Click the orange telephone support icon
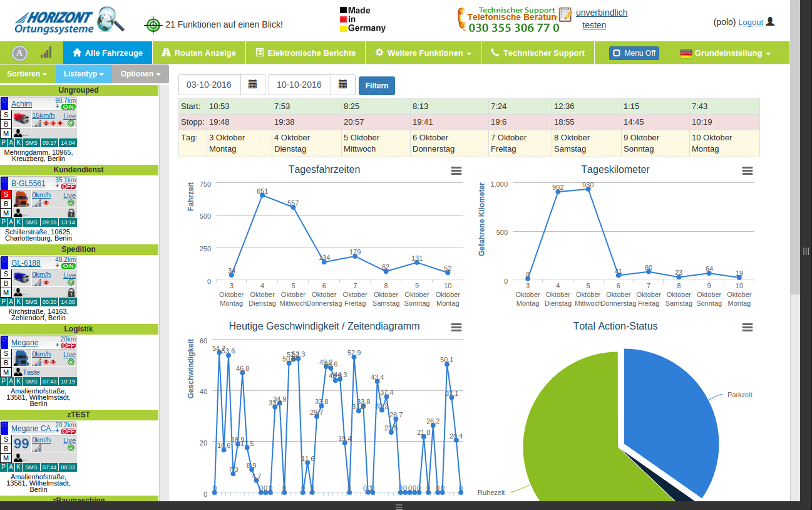This screenshot has height=510, width=812. (x=462, y=19)
